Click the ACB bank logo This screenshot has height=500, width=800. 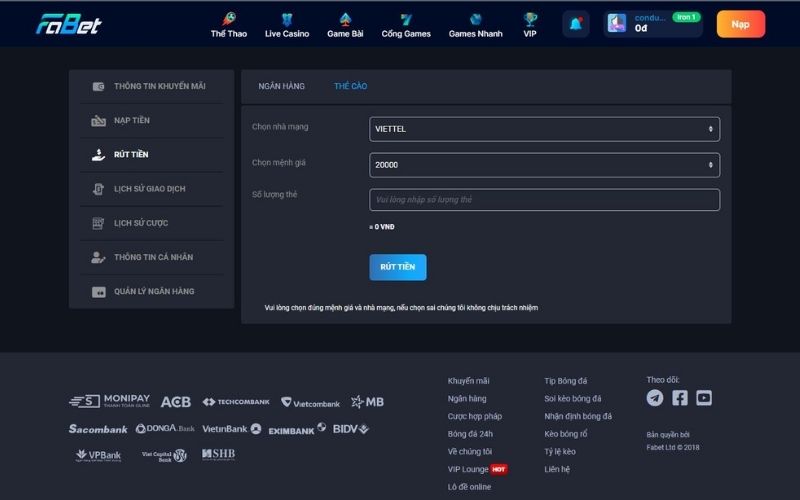(x=176, y=402)
